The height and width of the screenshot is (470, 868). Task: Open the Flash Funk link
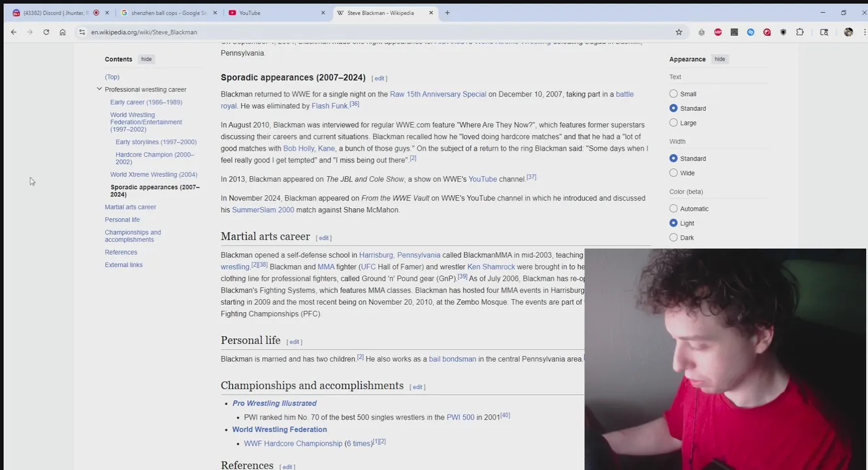click(x=330, y=106)
